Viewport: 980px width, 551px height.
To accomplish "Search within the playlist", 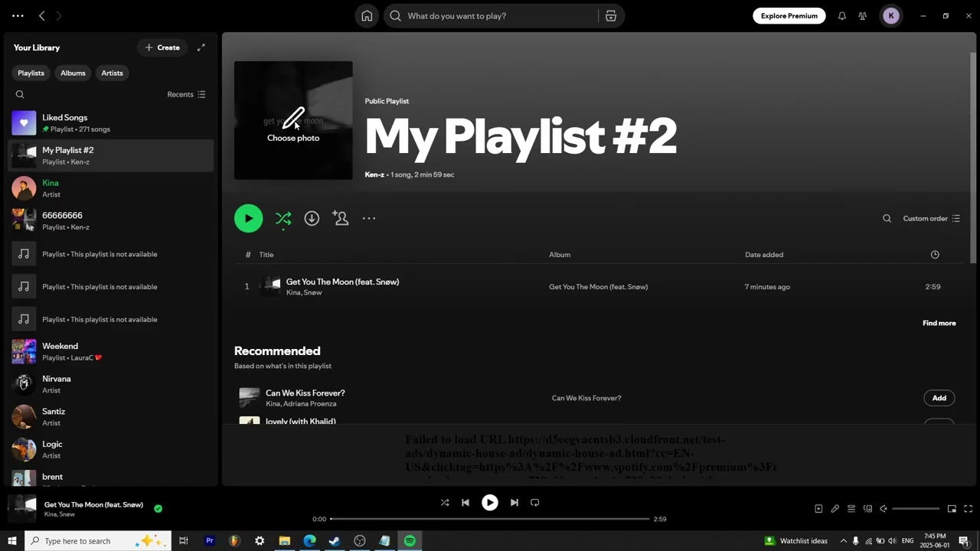I will pyautogui.click(x=887, y=219).
